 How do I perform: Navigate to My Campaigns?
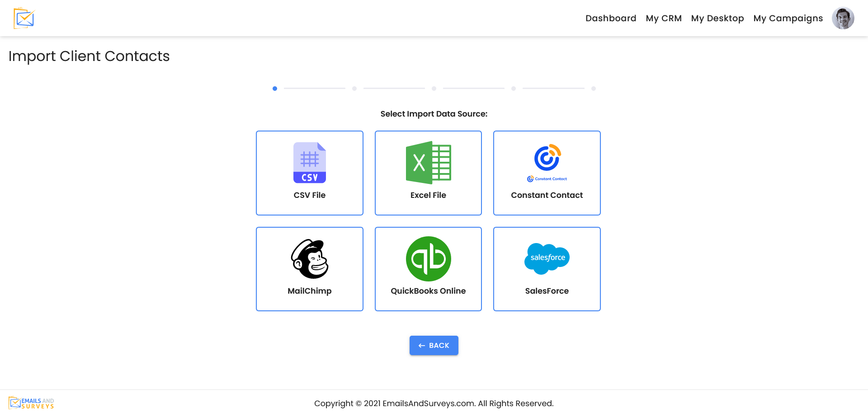(788, 18)
